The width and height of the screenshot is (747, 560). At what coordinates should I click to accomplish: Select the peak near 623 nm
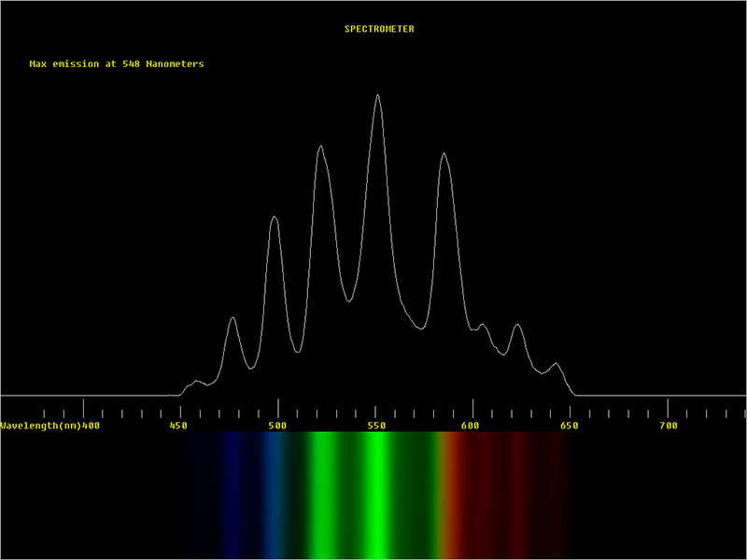pyautogui.click(x=517, y=326)
